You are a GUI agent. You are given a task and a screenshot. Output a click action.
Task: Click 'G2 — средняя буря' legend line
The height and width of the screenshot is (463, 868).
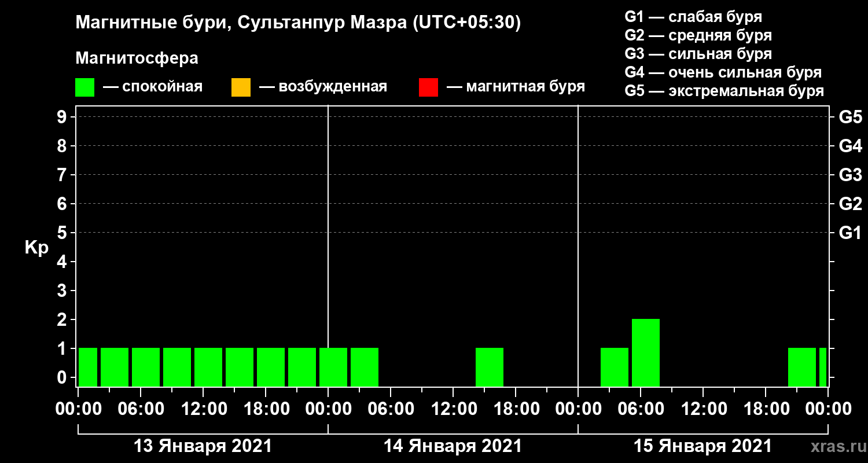[698, 35]
